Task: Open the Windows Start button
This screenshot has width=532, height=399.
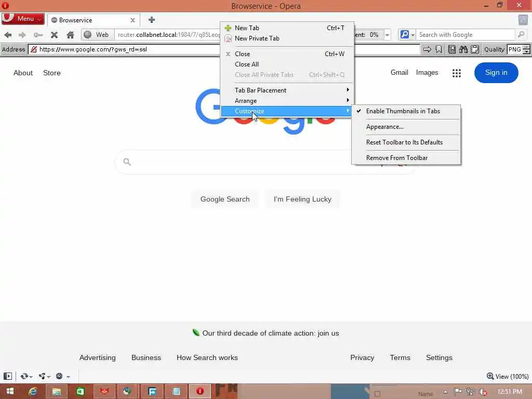Action: click(x=10, y=391)
